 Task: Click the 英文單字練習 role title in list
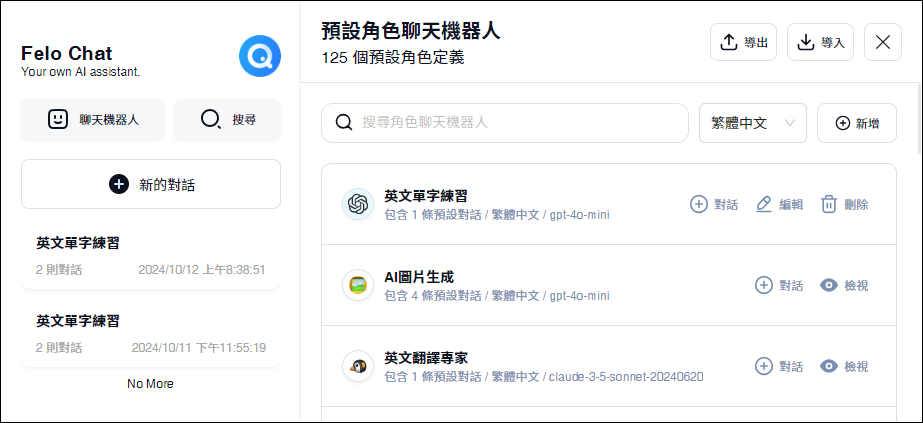[426, 196]
